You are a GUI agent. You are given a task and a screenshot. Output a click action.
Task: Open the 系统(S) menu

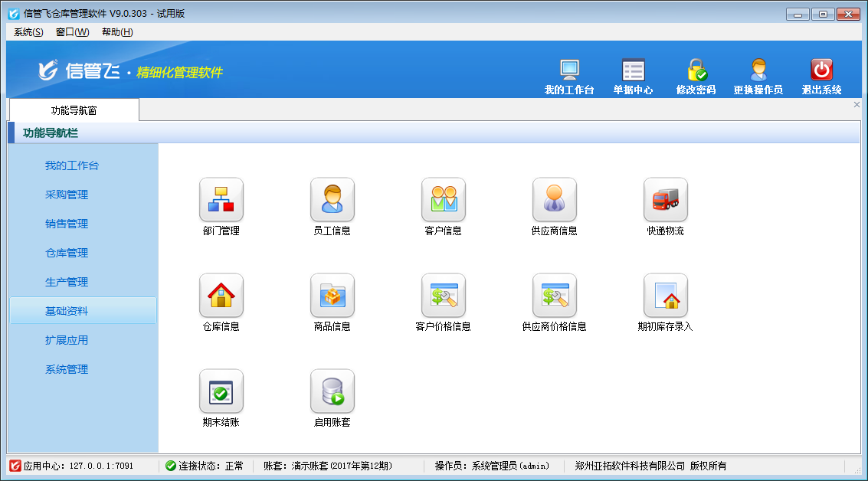pyautogui.click(x=28, y=32)
